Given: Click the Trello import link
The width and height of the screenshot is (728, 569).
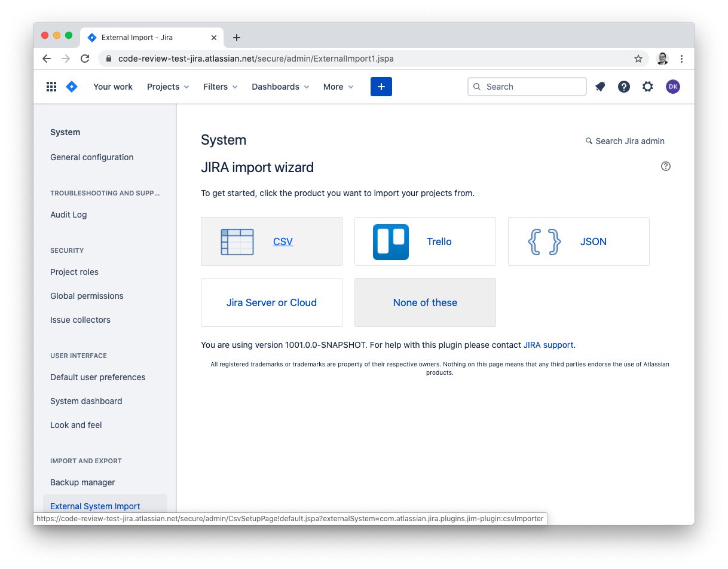Looking at the screenshot, I should point(439,241).
